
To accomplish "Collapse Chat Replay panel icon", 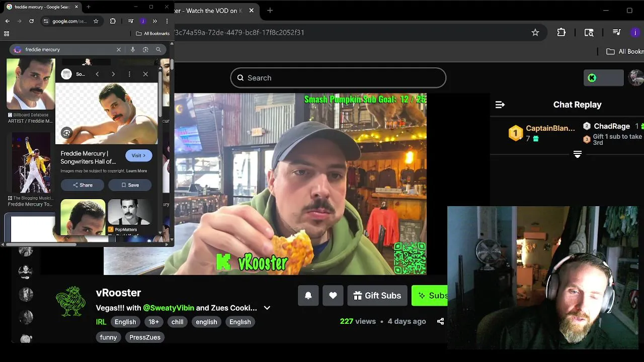I will [x=500, y=105].
